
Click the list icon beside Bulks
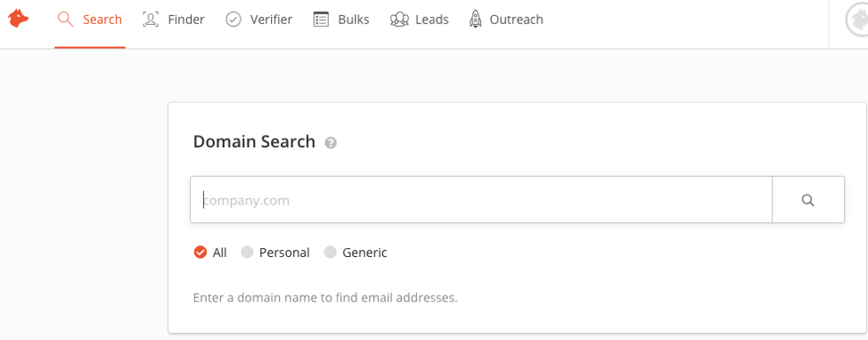coord(321,20)
